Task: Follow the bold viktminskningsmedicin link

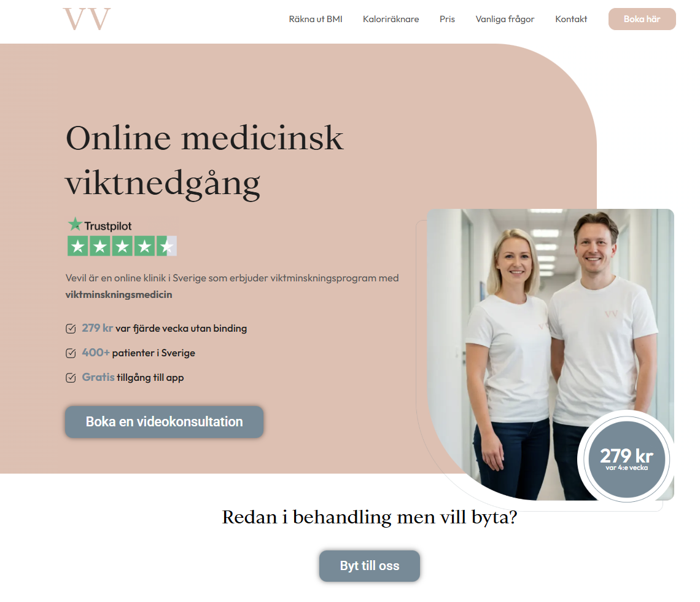Action: [x=119, y=295]
